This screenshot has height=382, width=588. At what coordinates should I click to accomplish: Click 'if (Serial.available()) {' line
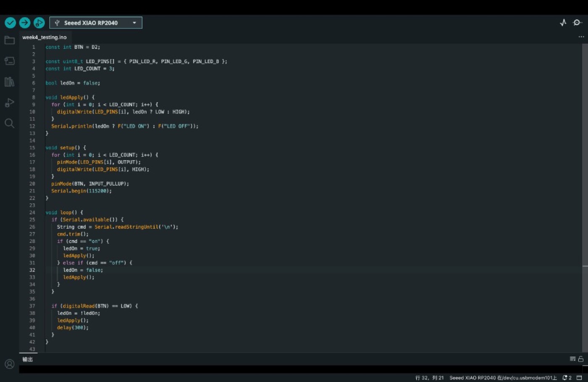(x=87, y=220)
